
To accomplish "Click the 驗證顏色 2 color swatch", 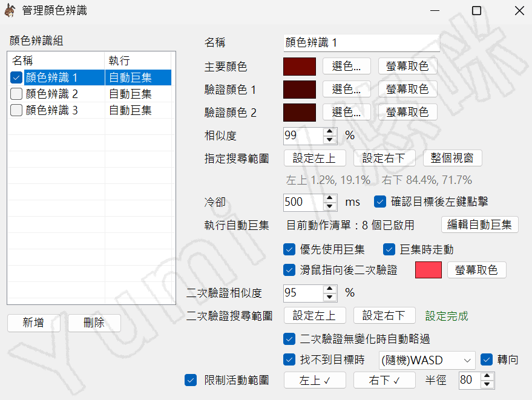I will click(x=300, y=113).
